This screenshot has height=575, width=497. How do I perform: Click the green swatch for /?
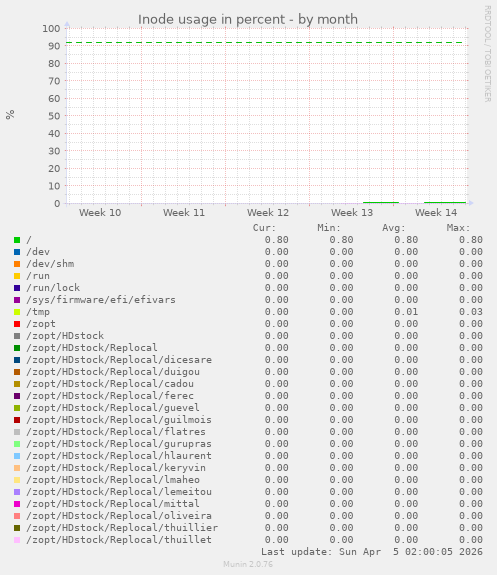coord(17,240)
